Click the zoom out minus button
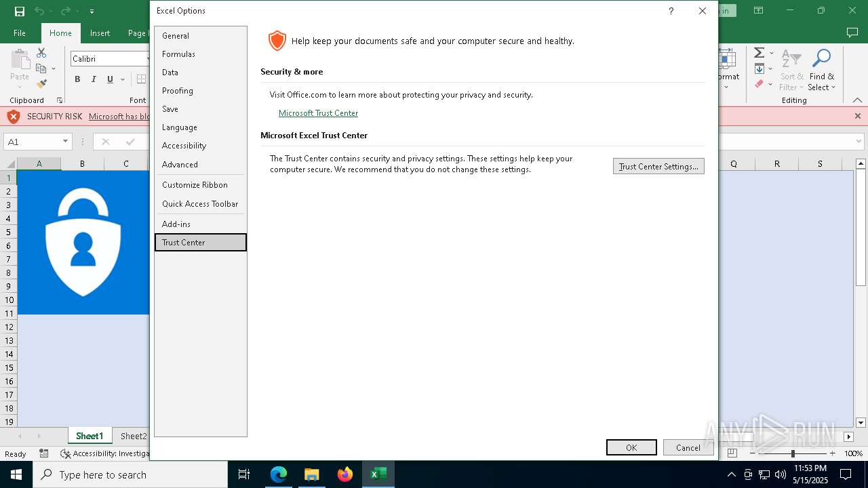868x488 pixels. [752, 453]
